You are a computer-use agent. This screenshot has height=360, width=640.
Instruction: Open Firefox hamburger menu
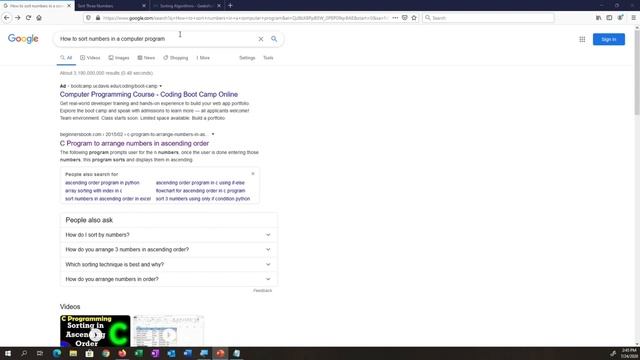[x=633, y=18]
